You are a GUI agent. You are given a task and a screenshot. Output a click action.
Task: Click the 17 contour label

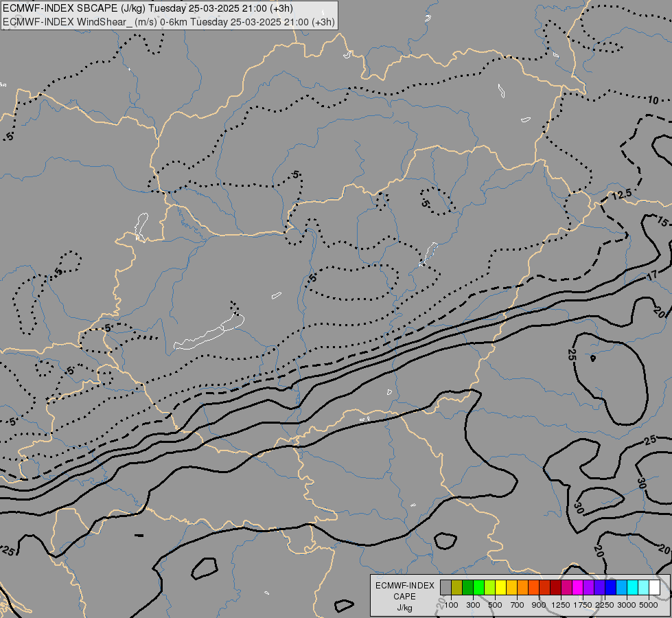[x=652, y=275]
